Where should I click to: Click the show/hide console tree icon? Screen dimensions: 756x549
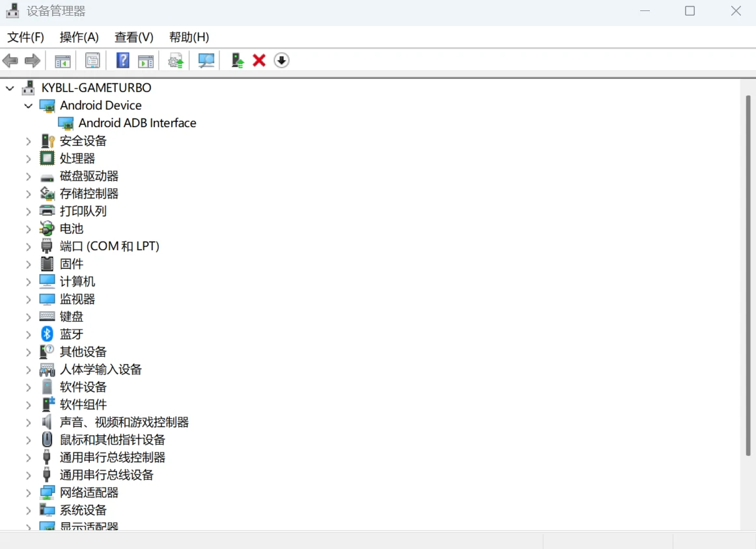click(63, 61)
